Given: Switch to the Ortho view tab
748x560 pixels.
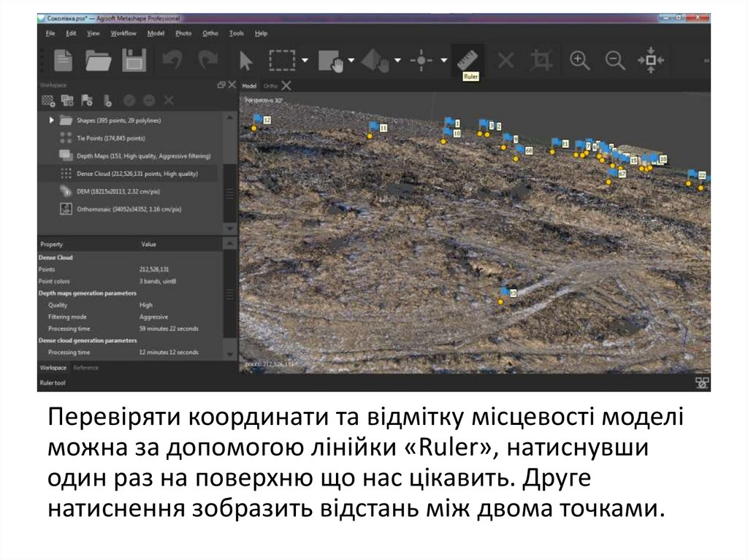Looking at the screenshot, I should [x=270, y=86].
